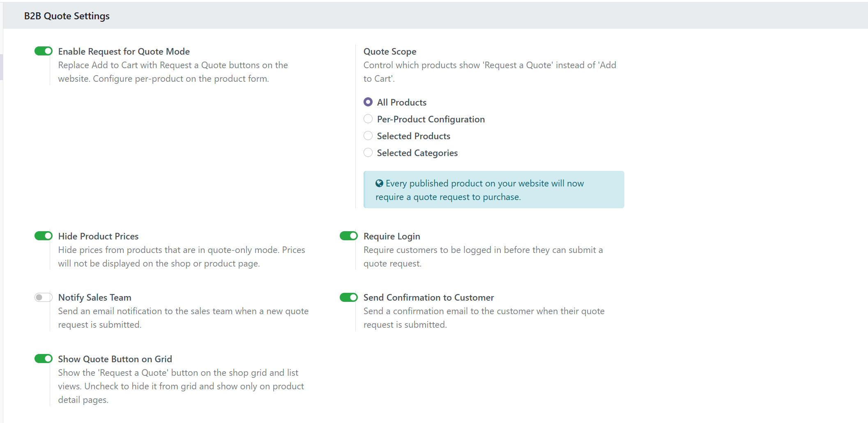Toggle the Require Login switch

click(349, 236)
